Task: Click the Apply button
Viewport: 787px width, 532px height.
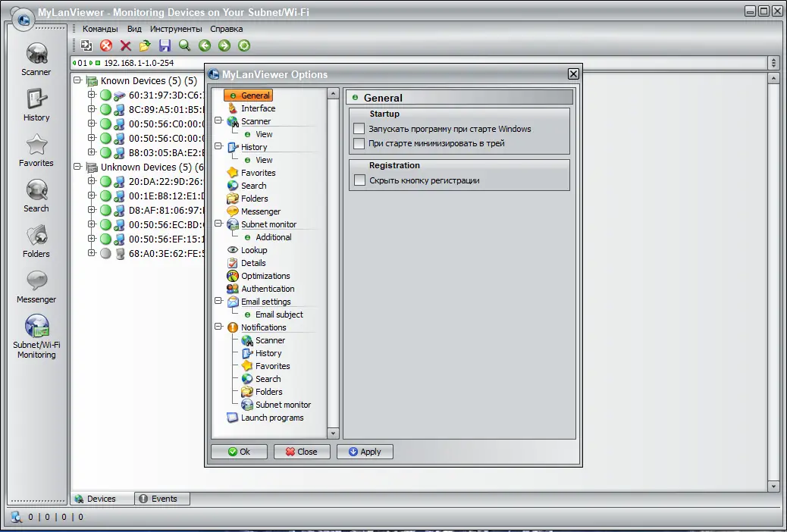Action: [x=365, y=452]
